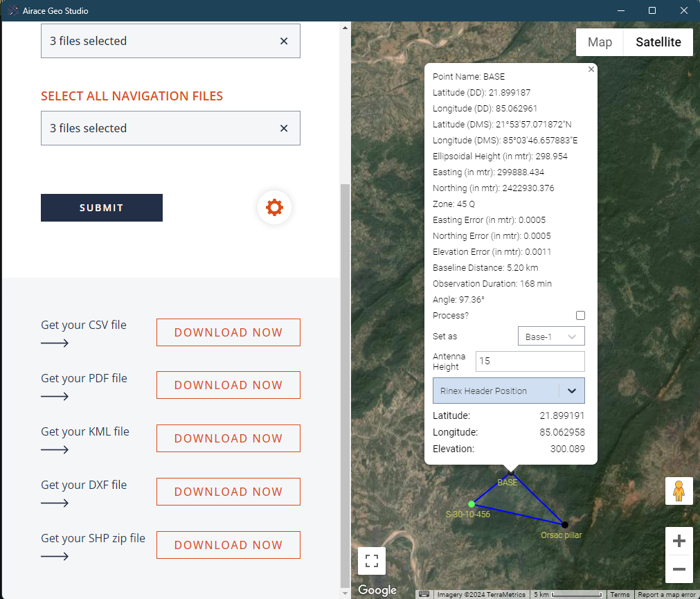Download the CSV file
The height and width of the screenshot is (599, 700).
pyautogui.click(x=228, y=332)
